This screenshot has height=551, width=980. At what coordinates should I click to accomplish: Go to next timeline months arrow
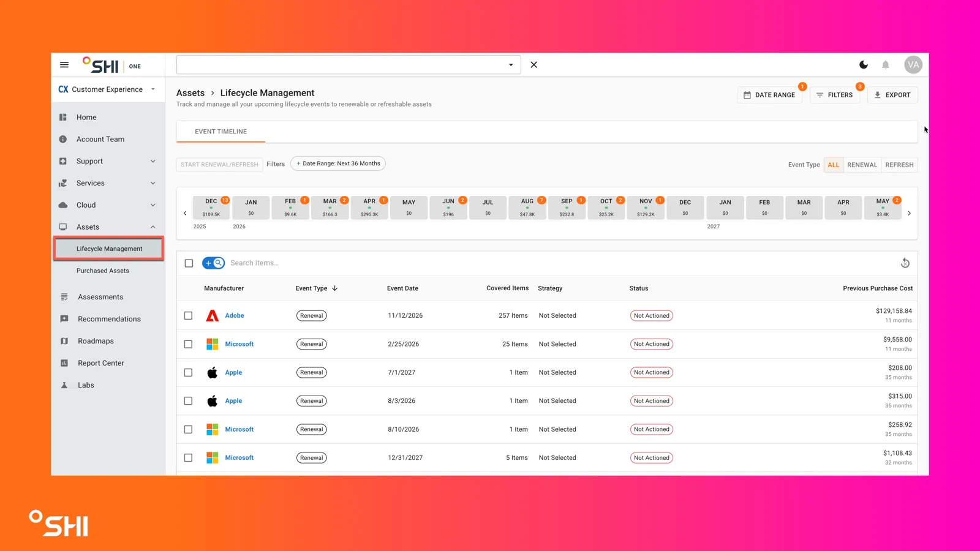909,214
